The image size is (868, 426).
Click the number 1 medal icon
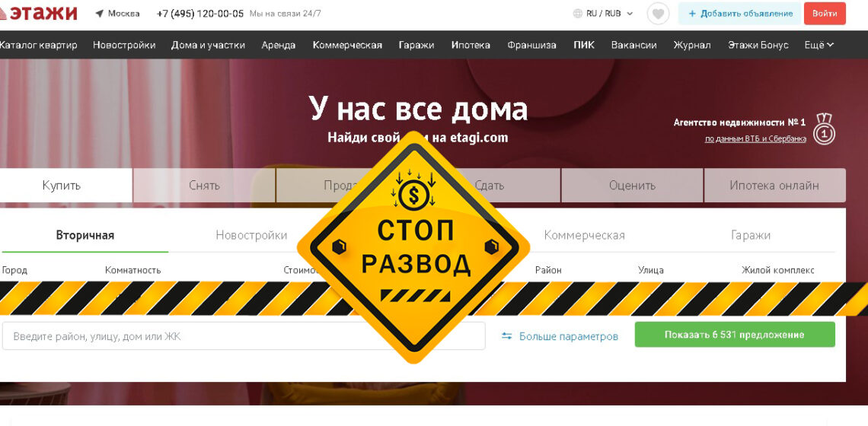pos(824,130)
